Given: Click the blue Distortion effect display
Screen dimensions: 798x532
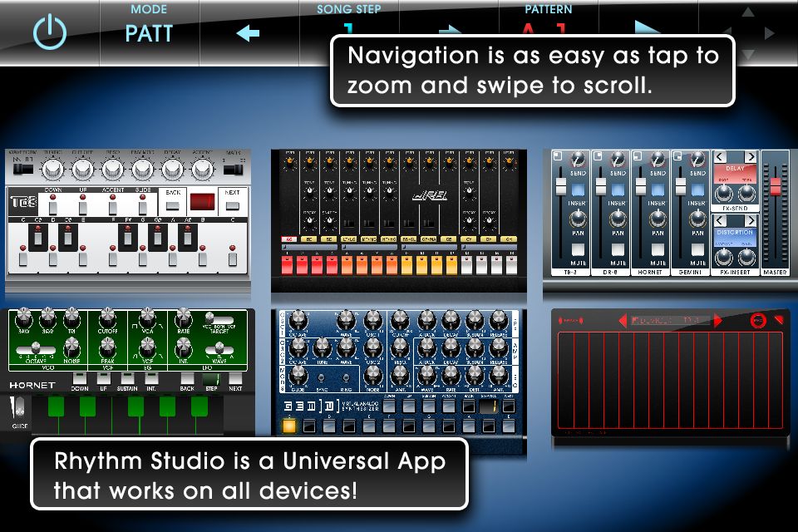Looking at the screenshot, I should [x=735, y=237].
